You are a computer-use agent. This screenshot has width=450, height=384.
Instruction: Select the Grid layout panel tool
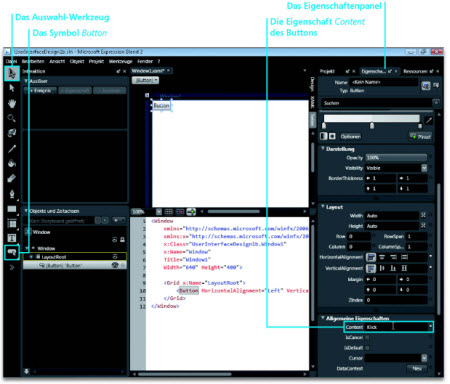12,223
